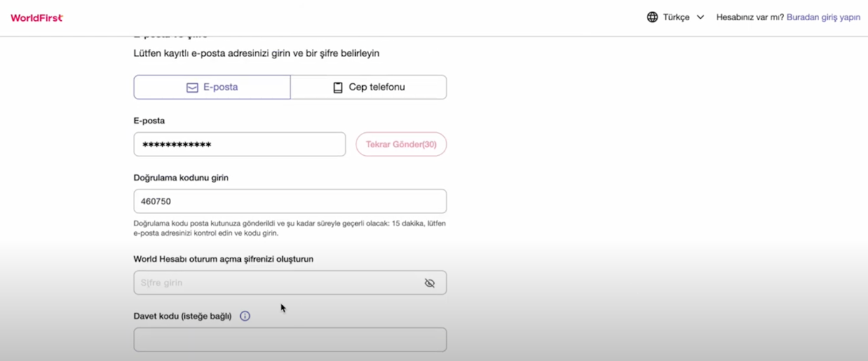The height and width of the screenshot is (361, 868).
Task: Click the World Hesabı oturum açma şifrenizi oluşturun label
Action: 223,259
